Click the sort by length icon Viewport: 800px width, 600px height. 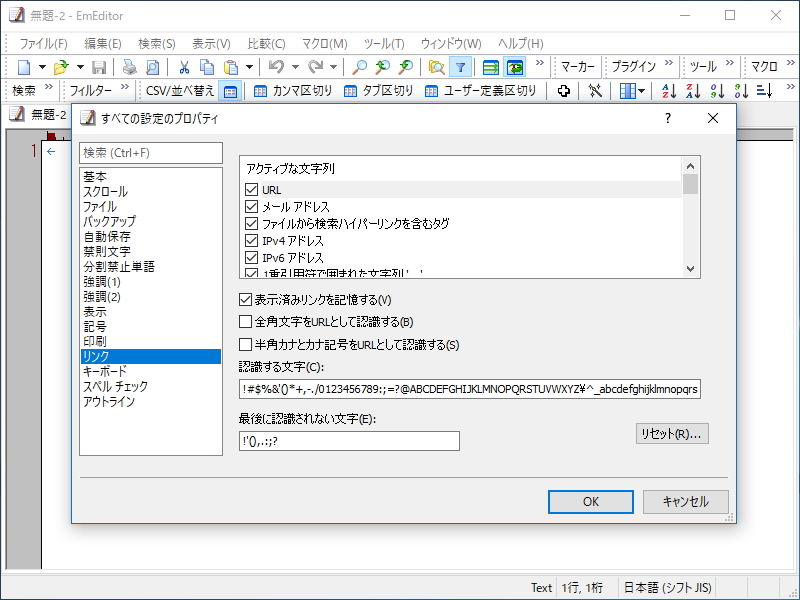(x=764, y=91)
